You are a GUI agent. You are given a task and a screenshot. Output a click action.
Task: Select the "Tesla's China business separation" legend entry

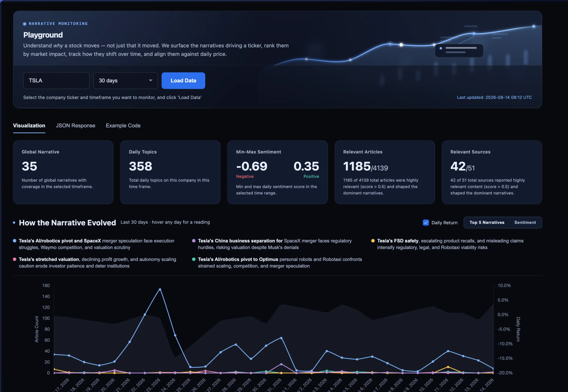click(x=275, y=244)
